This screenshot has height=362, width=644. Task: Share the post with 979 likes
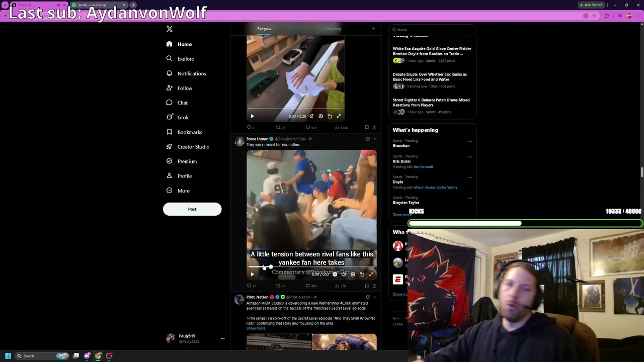[374, 128]
